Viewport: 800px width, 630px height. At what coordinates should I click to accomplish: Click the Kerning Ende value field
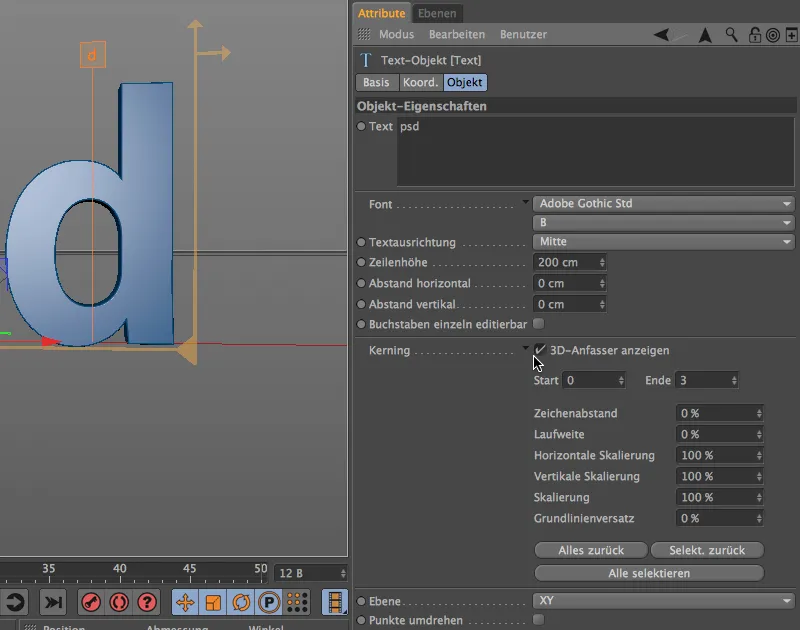click(x=707, y=380)
